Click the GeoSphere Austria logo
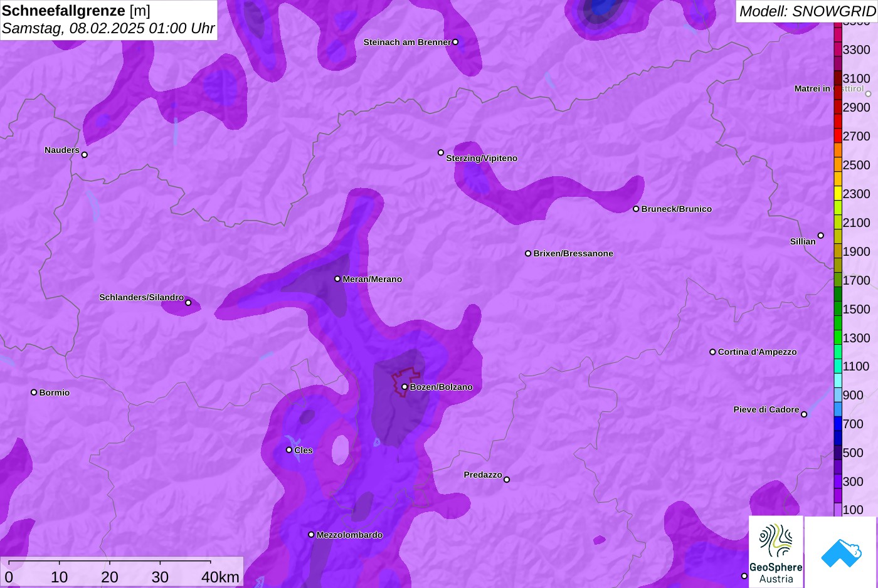Viewport: 878px width, 588px height. (x=776, y=552)
